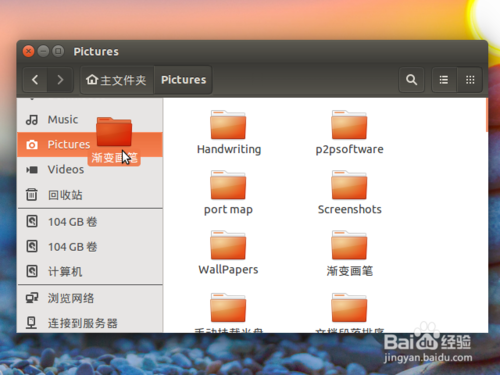Image resolution: width=500 pixels, height=375 pixels.
Task: Switch to list view
Action: coord(444,80)
